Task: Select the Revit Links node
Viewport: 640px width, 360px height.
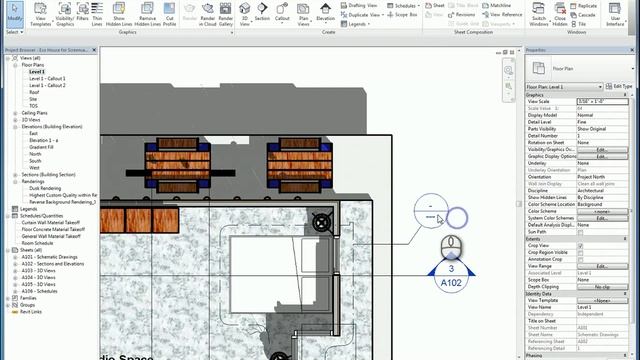Action: tap(31, 312)
